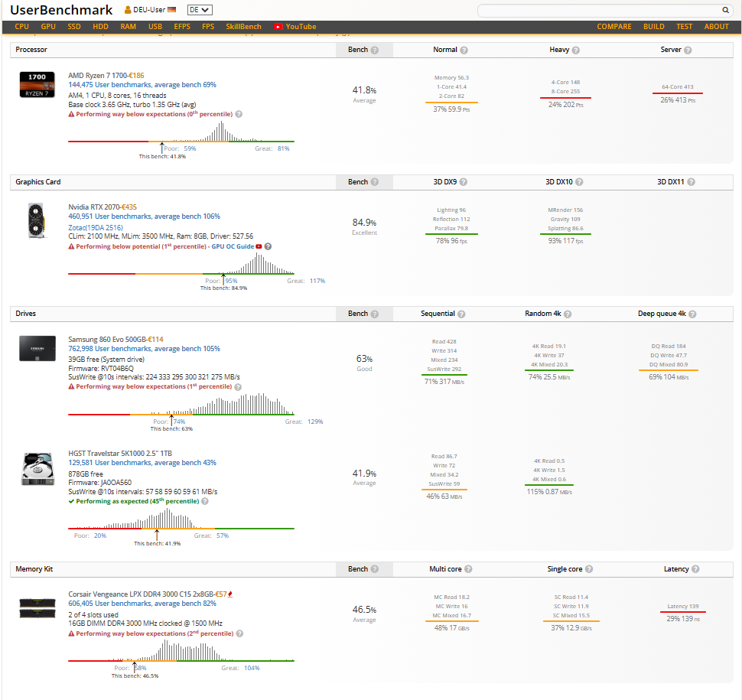742x700 pixels.
Task: Open the SSD menu tab
Action: tap(74, 27)
